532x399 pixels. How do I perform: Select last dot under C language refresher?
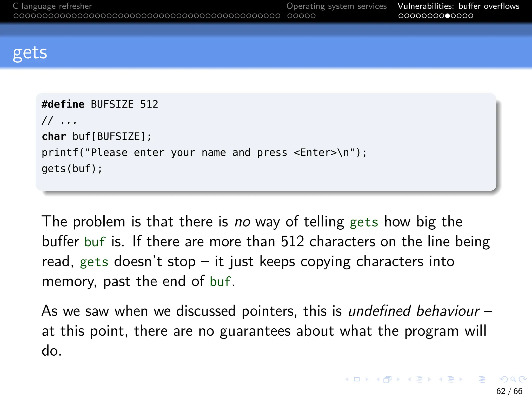click(x=278, y=16)
